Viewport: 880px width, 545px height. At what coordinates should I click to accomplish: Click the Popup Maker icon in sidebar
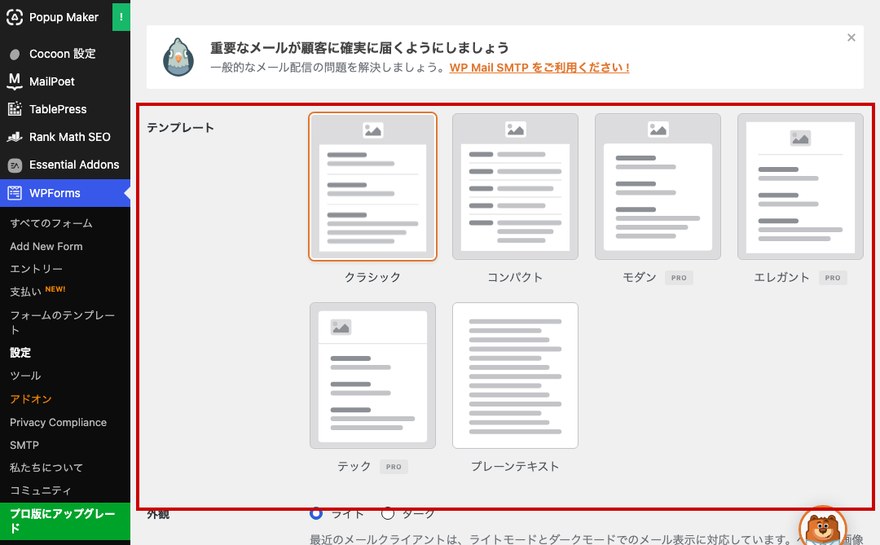click(x=15, y=17)
